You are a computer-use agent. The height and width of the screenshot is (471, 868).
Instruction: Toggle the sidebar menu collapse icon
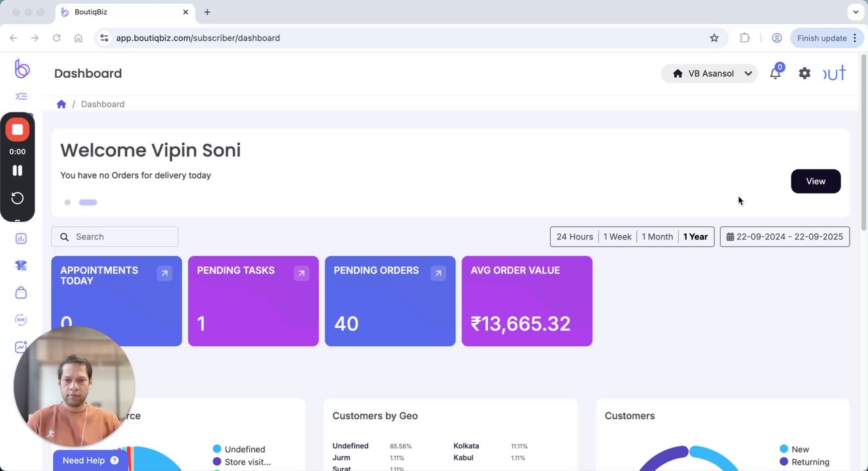[22, 96]
